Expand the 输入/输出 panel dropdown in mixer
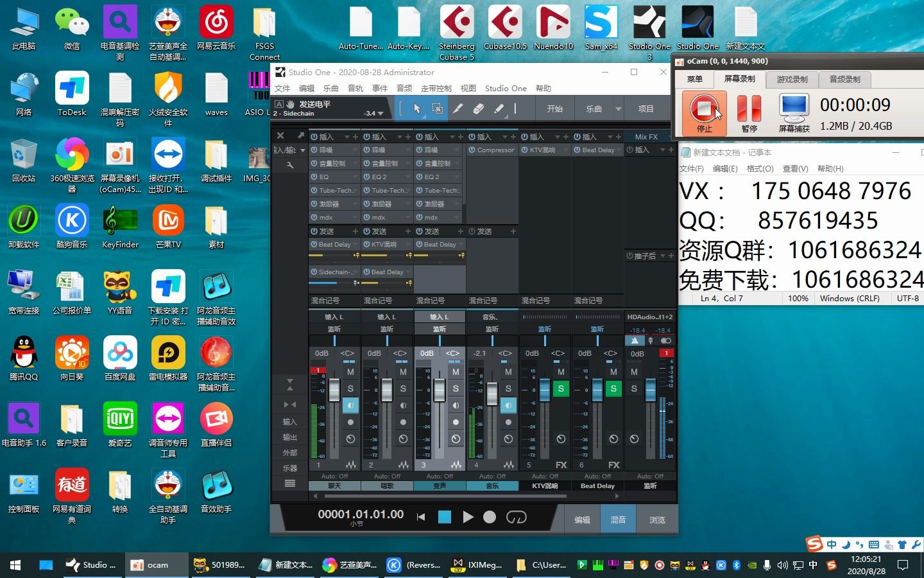The height and width of the screenshot is (578, 924). (303, 150)
